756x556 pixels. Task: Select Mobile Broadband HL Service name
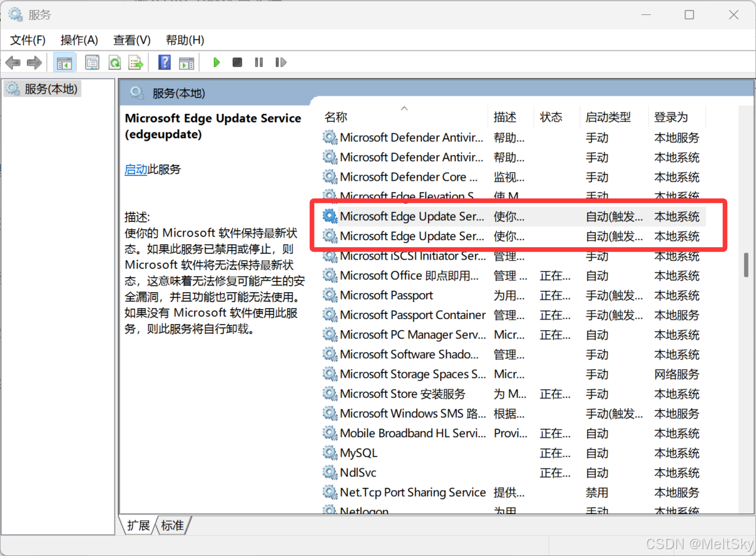coord(412,433)
